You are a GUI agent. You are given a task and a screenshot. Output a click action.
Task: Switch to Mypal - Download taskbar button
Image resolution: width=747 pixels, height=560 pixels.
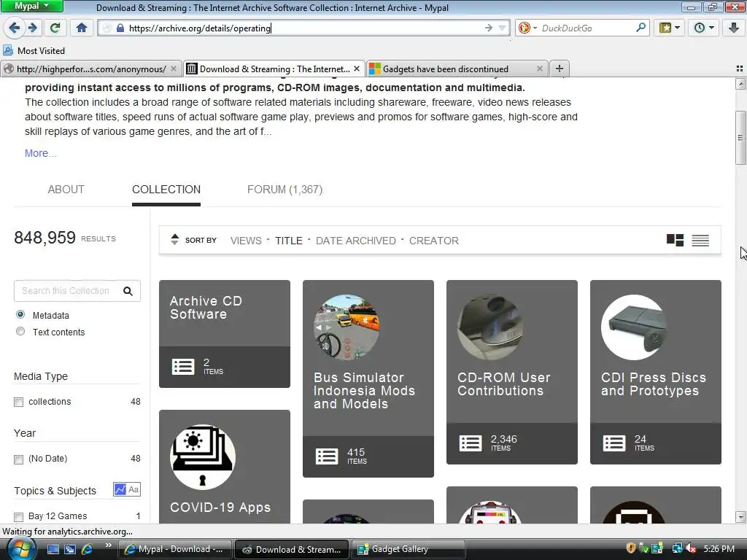[174, 549]
